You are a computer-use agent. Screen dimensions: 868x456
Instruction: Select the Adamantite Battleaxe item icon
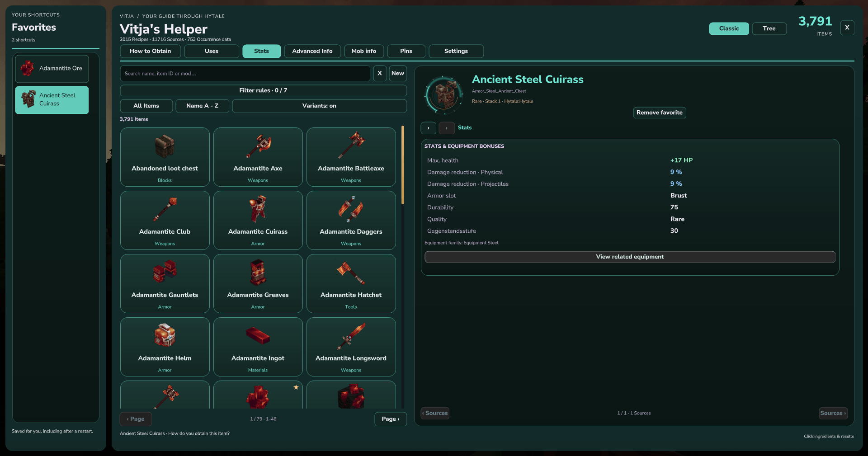point(351,146)
